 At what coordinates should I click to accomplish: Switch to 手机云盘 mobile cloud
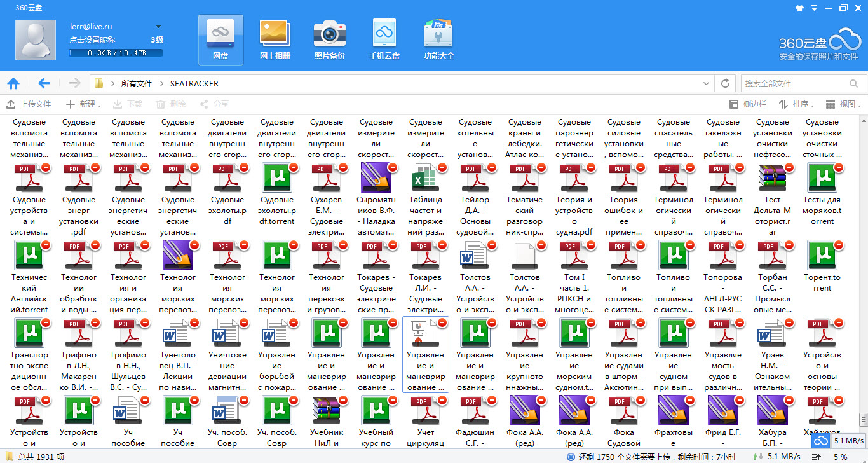point(384,39)
